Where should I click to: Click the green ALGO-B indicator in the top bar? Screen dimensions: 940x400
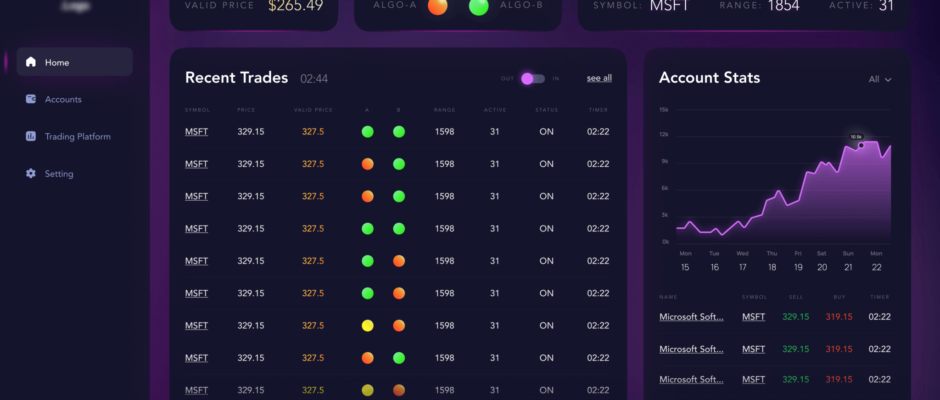[x=478, y=7]
